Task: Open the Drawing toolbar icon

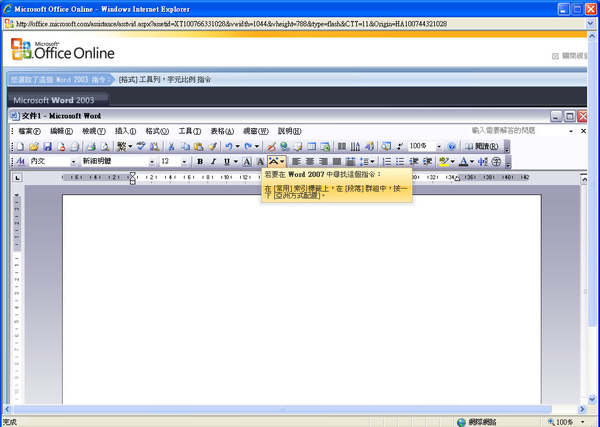Action: (369, 147)
